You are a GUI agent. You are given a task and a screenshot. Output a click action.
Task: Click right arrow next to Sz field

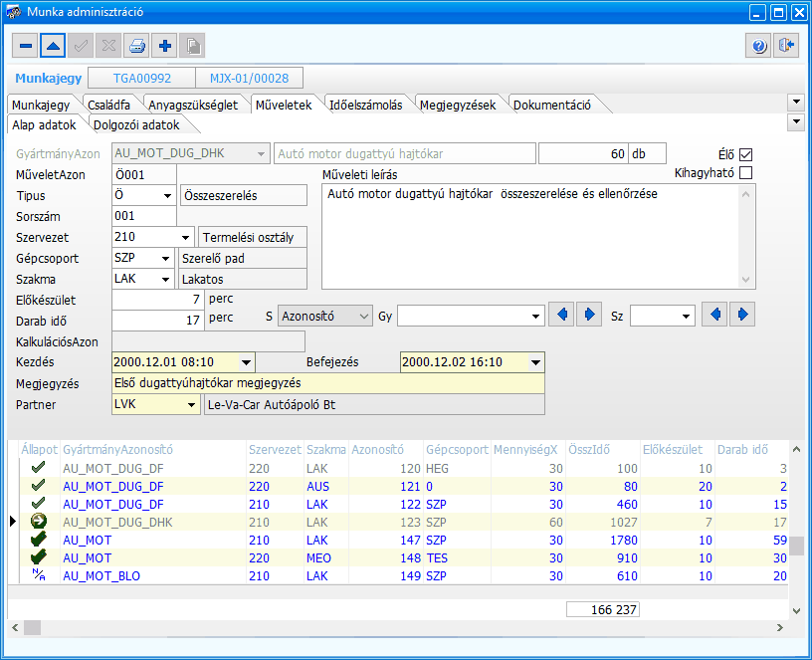pyautogui.click(x=742, y=315)
